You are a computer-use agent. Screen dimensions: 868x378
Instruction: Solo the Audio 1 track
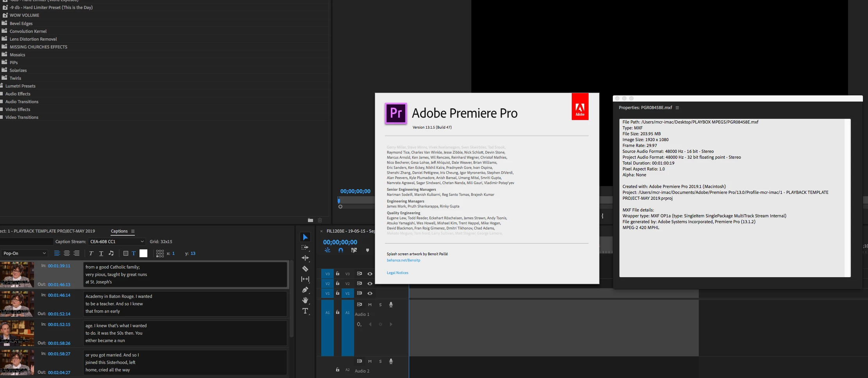[380, 305]
